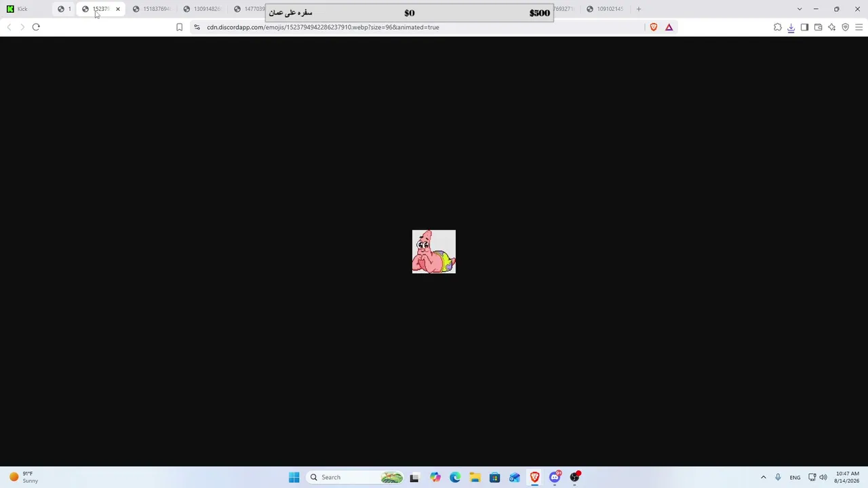Toggle the browser sidebar panel
This screenshot has height=488, width=868.
tap(805, 27)
